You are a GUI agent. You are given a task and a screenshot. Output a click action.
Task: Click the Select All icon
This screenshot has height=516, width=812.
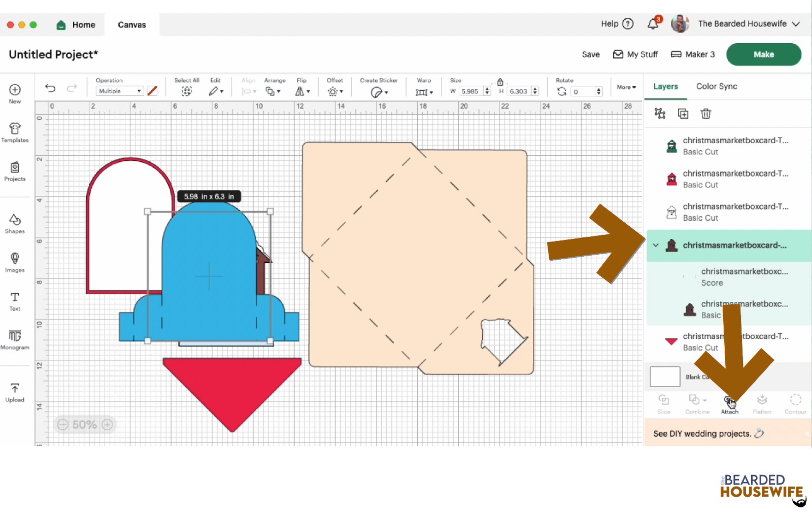[x=187, y=91]
